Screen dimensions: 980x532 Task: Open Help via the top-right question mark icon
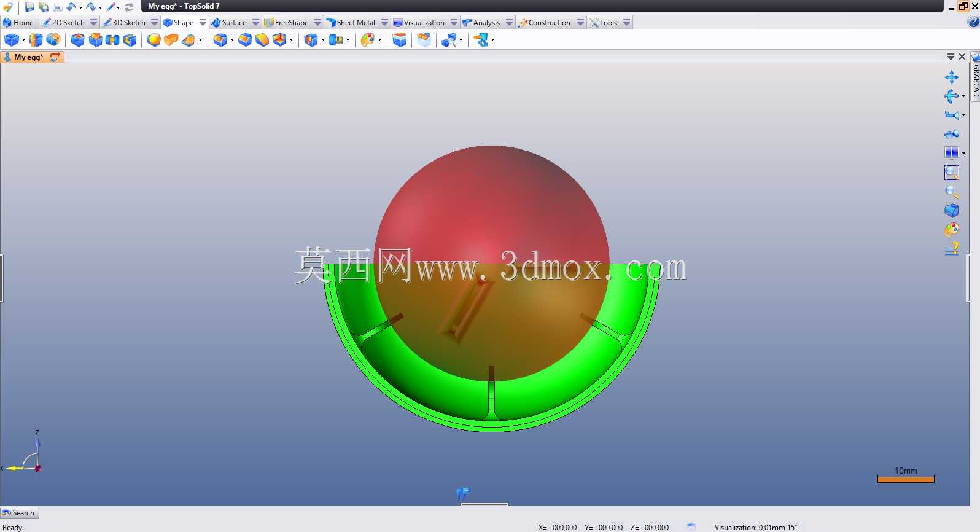click(x=974, y=22)
